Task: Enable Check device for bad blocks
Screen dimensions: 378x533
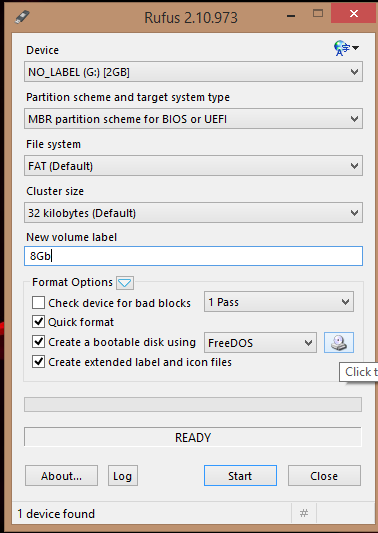Action: 38,303
